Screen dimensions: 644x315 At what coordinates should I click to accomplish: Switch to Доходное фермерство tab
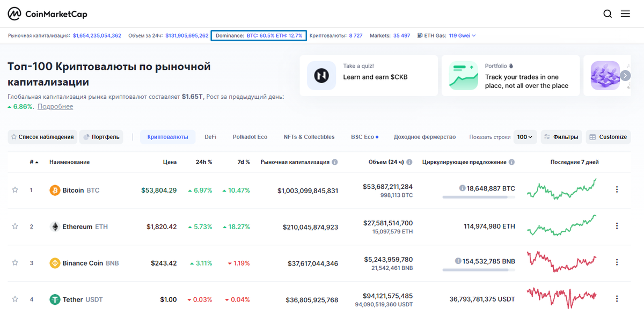click(425, 137)
